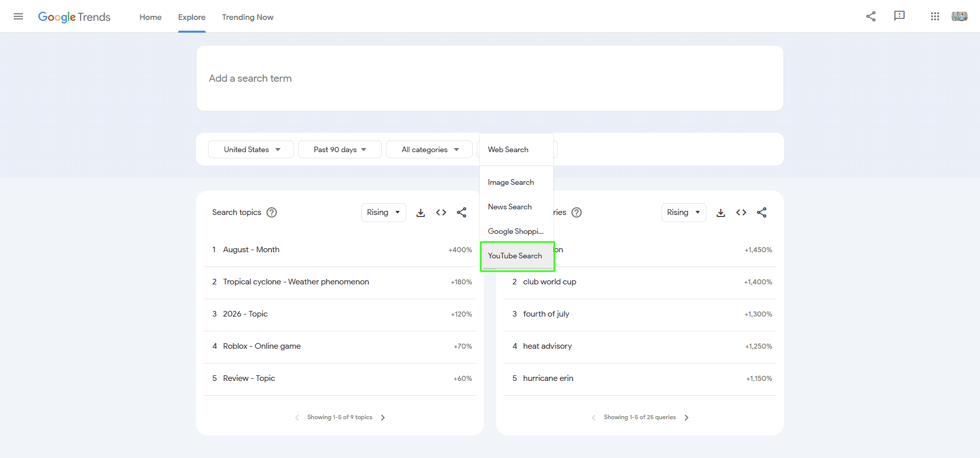The image size is (980, 458).
Task: Click the help icon beside Search topics
Action: click(272, 212)
